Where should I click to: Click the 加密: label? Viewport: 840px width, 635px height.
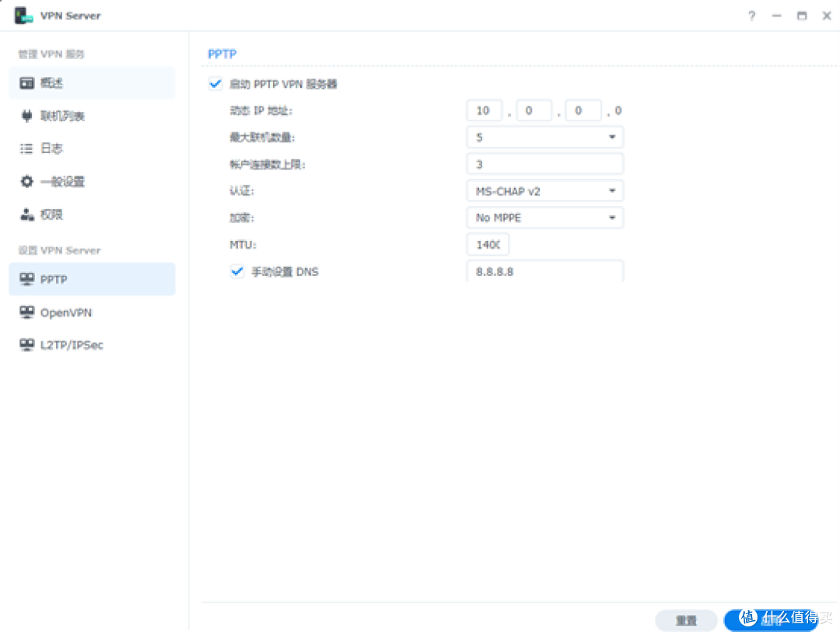click(x=242, y=218)
